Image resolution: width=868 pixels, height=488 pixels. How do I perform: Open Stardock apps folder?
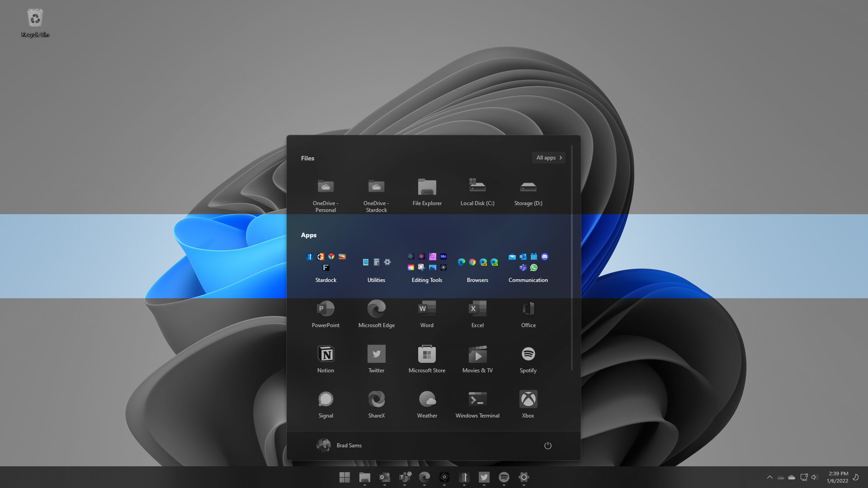pos(325,265)
